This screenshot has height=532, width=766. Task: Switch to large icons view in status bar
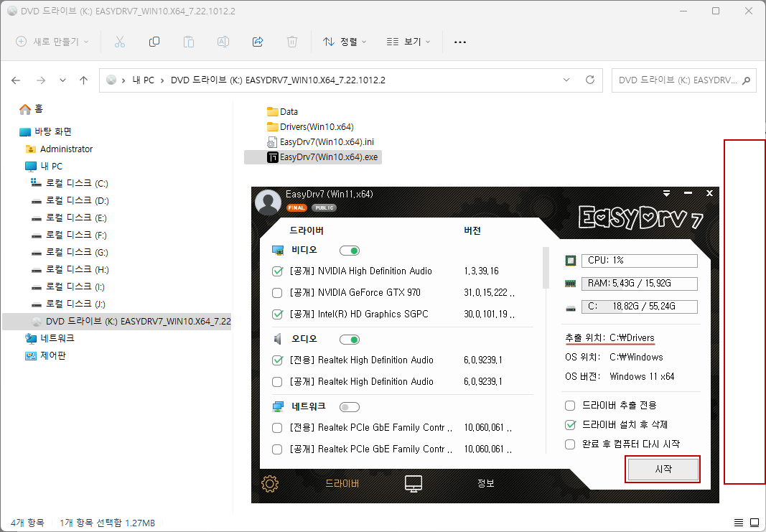(755, 523)
